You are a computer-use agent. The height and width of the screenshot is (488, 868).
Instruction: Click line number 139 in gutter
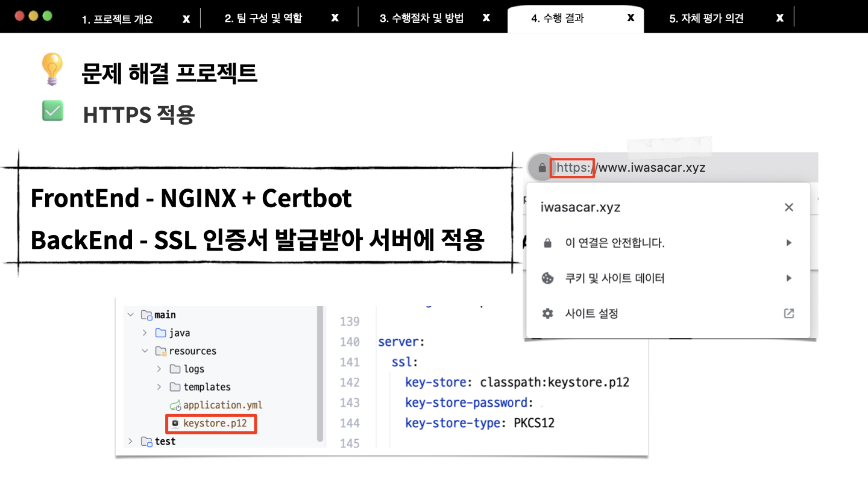pos(350,321)
